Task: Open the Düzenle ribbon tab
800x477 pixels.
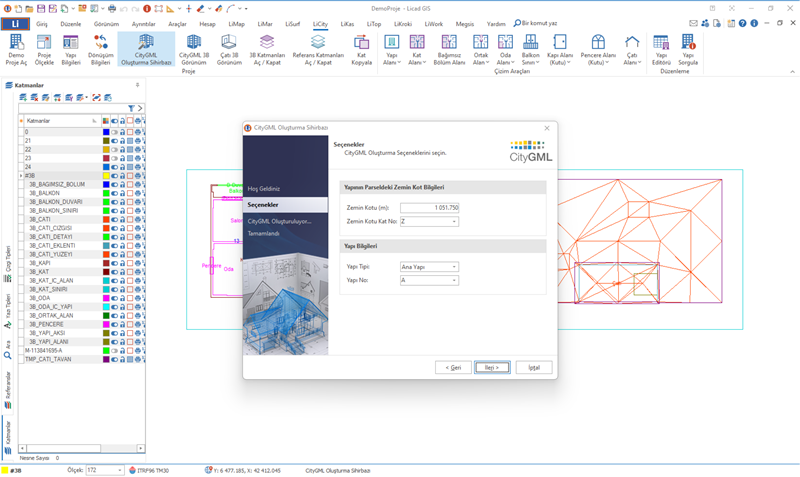Action: (x=70, y=24)
